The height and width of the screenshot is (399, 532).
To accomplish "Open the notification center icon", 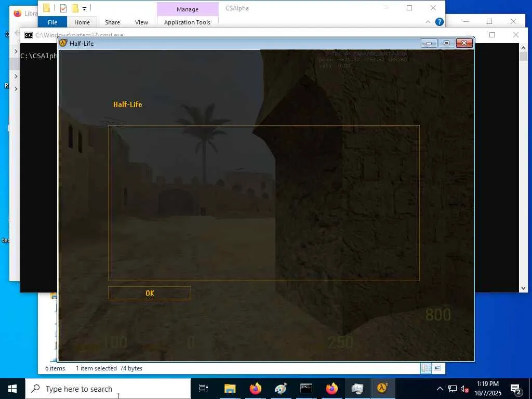I will pos(516,389).
